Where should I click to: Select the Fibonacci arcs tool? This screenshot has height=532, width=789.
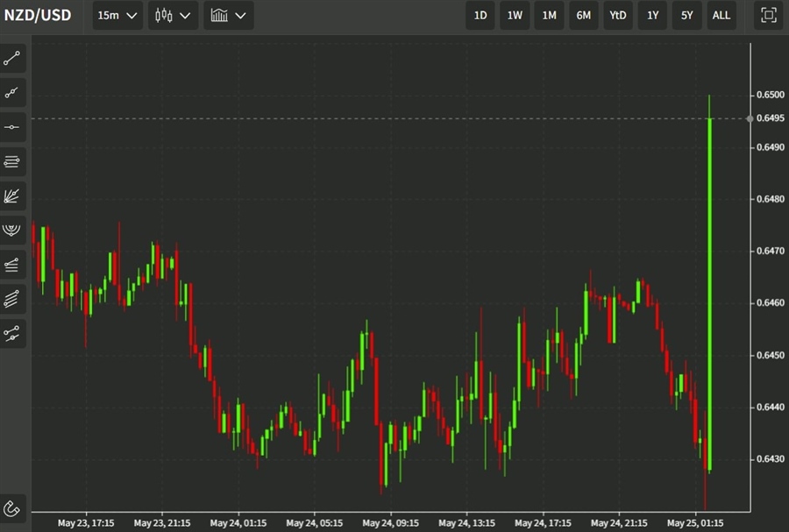(x=12, y=231)
